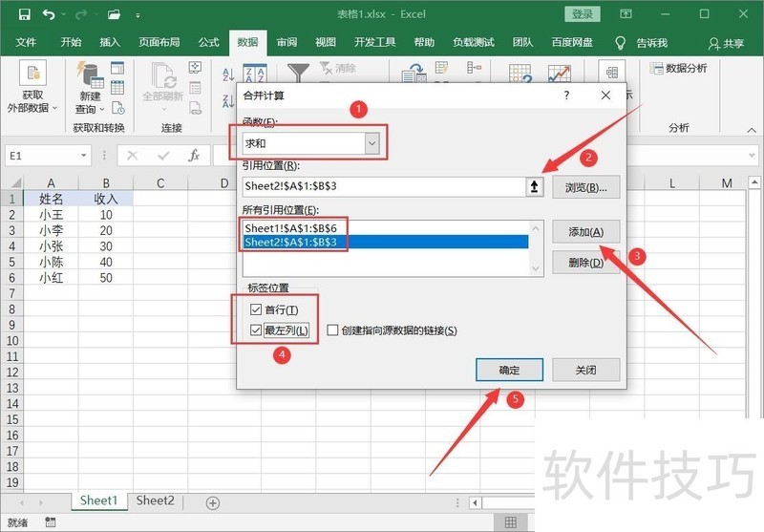
Task: Click the Sign in (登录) button
Action: 583,14
